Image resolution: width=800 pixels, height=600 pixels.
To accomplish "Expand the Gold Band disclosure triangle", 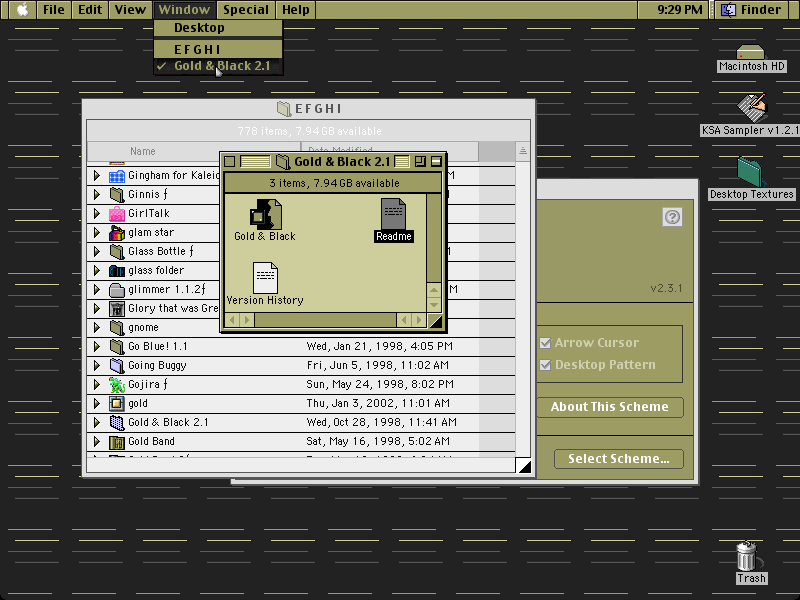I will [96, 442].
